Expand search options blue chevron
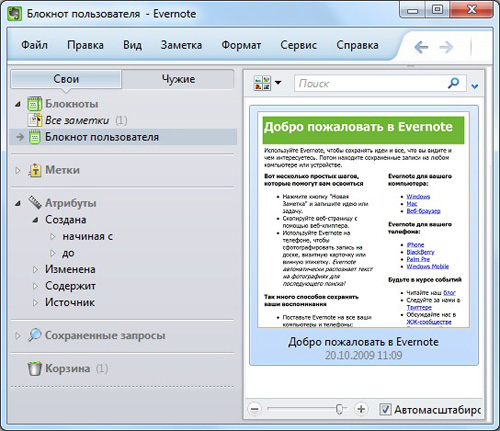Screen dimensions: 500x431 coord(475,86)
